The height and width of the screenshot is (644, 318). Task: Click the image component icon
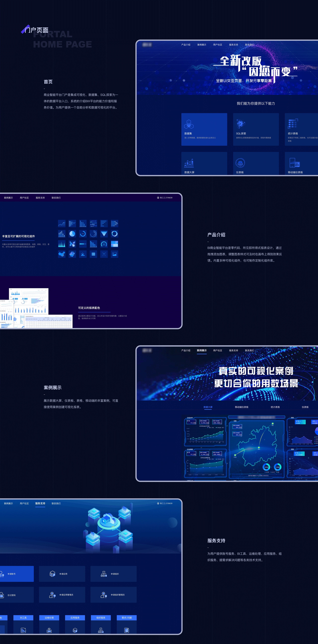tap(114, 254)
